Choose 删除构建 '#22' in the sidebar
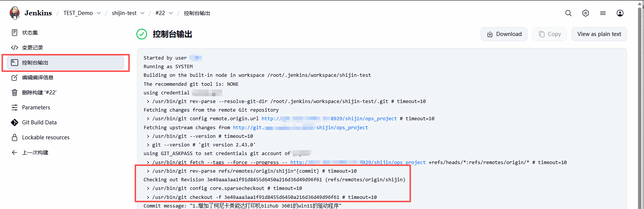Screen dimensions: 644x209 pos(65,93)
